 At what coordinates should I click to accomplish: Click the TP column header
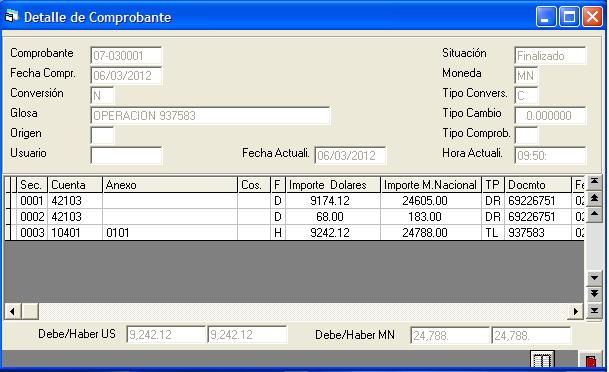point(493,185)
